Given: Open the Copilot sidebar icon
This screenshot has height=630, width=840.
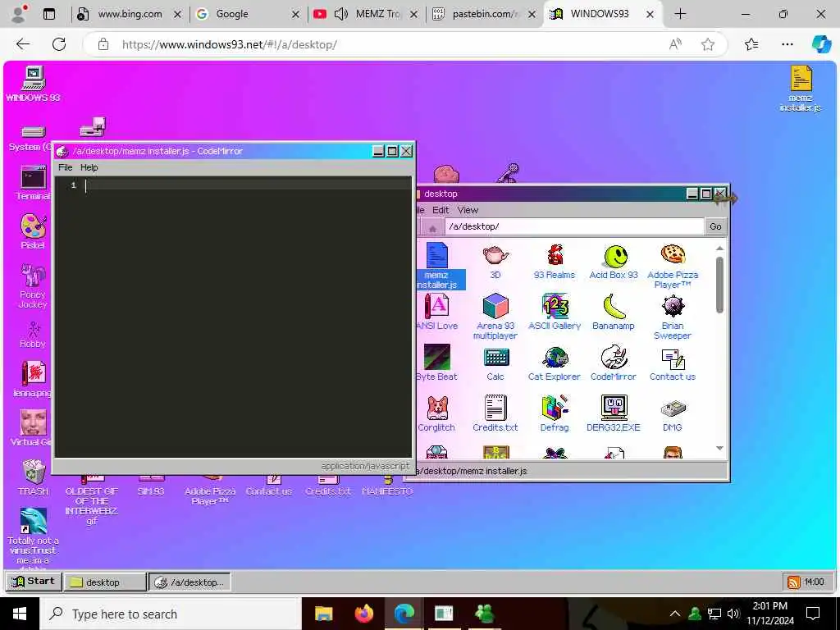Looking at the screenshot, I should click(821, 44).
